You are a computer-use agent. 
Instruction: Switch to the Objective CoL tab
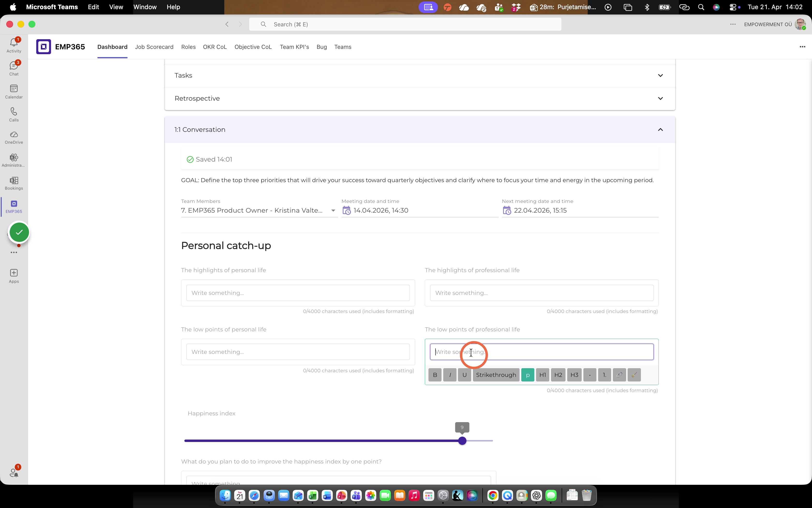pyautogui.click(x=253, y=47)
